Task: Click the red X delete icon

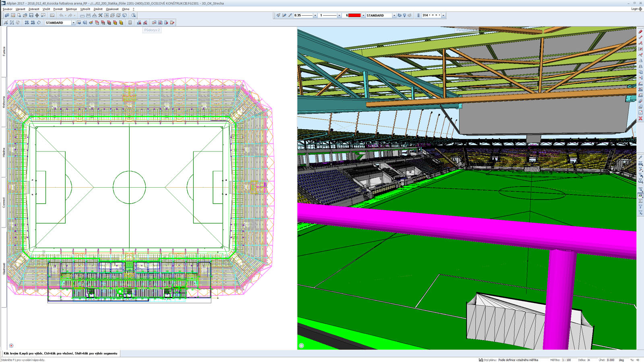Action: pyautogui.click(x=640, y=118)
